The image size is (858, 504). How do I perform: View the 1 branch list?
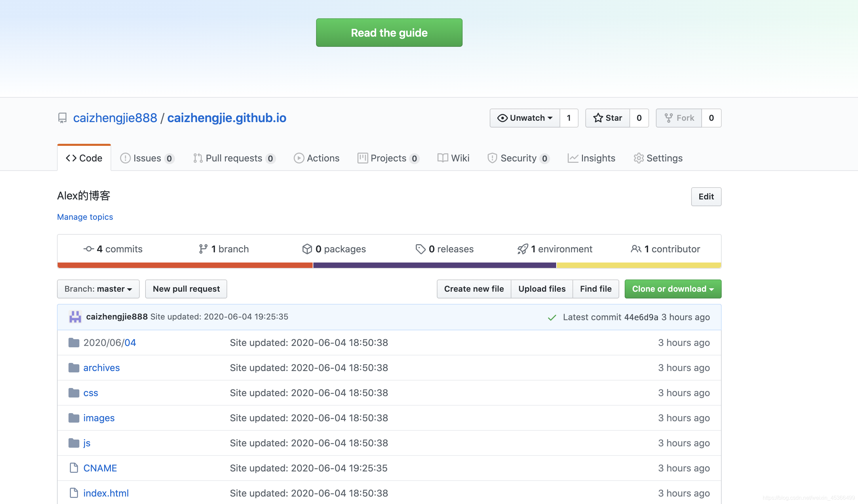click(224, 249)
